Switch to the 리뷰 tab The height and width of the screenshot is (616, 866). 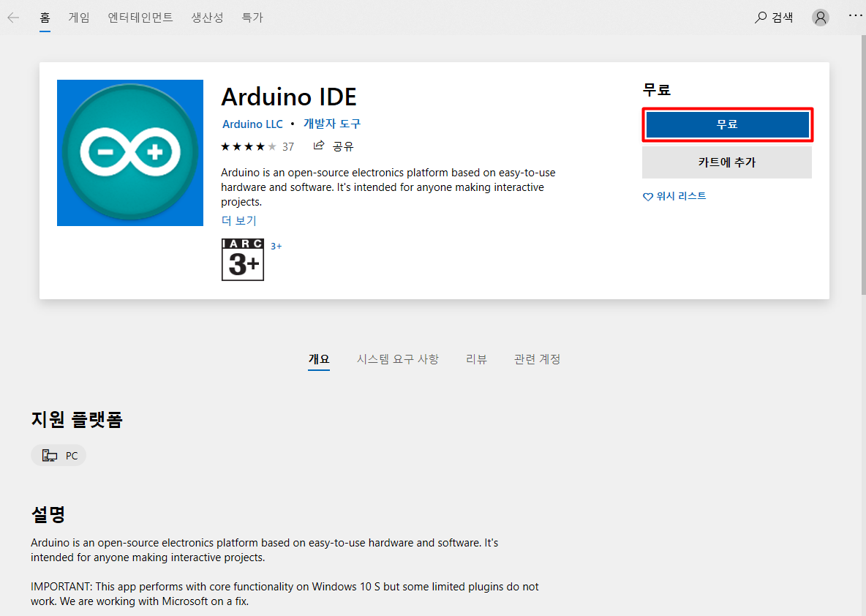tap(476, 360)
